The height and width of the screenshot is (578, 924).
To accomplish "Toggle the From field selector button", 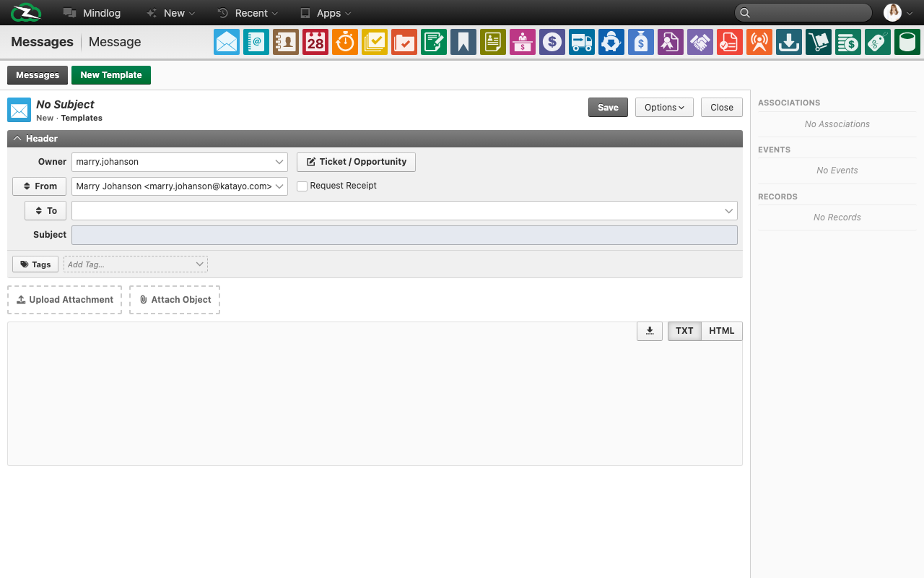I will point(40,186).
